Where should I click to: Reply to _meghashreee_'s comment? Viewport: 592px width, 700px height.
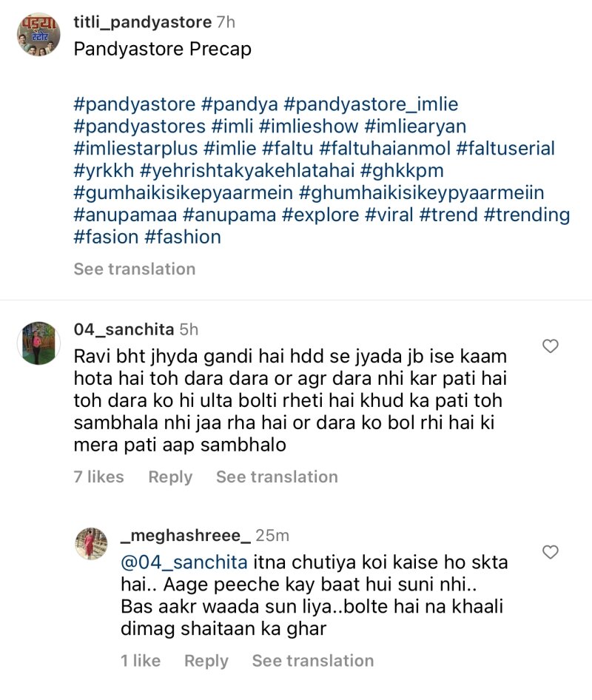pos(206,661)
